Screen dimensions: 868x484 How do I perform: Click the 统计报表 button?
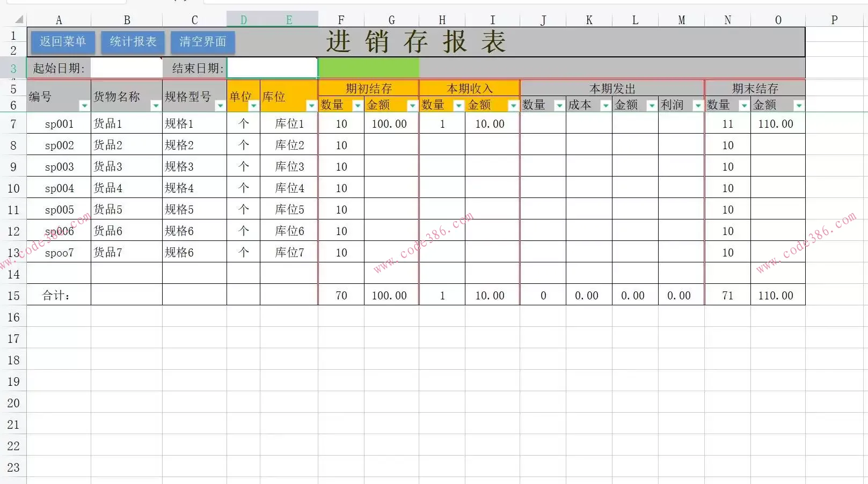tap(133, 42)
